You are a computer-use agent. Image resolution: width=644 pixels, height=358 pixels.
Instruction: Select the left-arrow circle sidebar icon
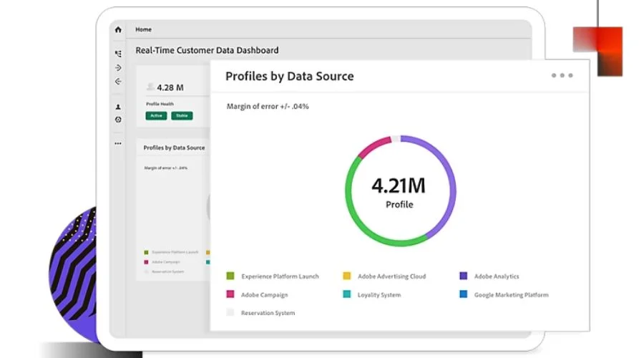coord(118,82)
